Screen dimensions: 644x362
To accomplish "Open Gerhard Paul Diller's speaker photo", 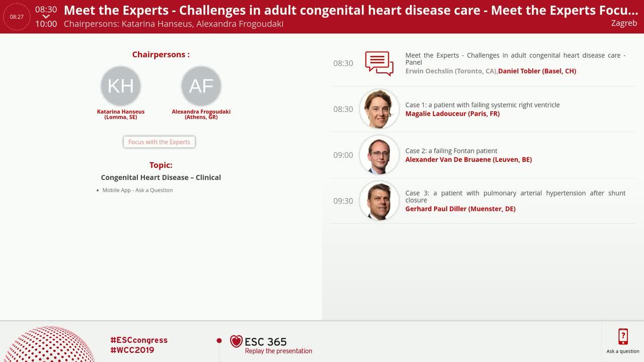I will [379, 201].
